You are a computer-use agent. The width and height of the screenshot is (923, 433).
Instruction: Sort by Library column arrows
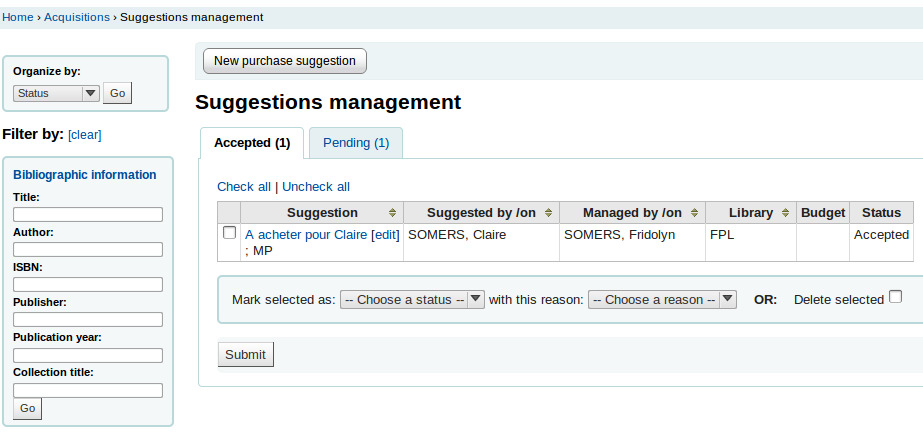(x=786, y=213)
